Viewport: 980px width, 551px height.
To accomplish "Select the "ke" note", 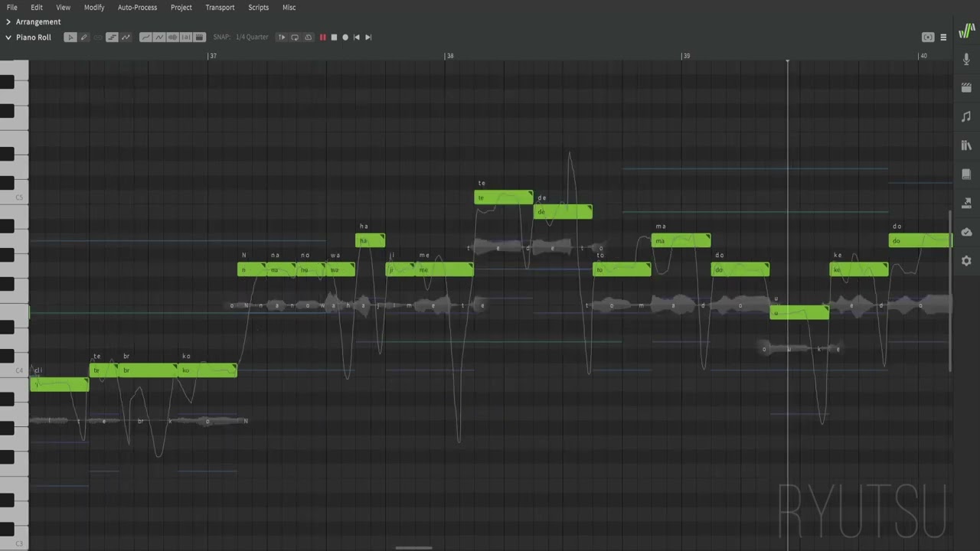I will click(x=859, y=269).
